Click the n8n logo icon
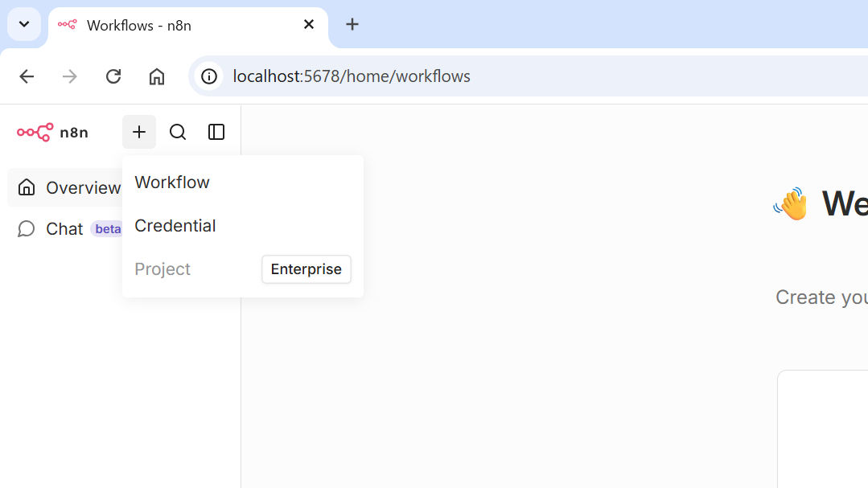This screenshot has height=488, width=868. click(x=35, y=132)
